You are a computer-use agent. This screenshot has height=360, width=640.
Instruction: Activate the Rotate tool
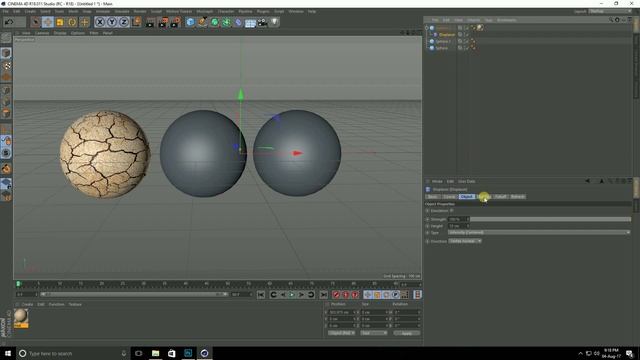point(72,22)
